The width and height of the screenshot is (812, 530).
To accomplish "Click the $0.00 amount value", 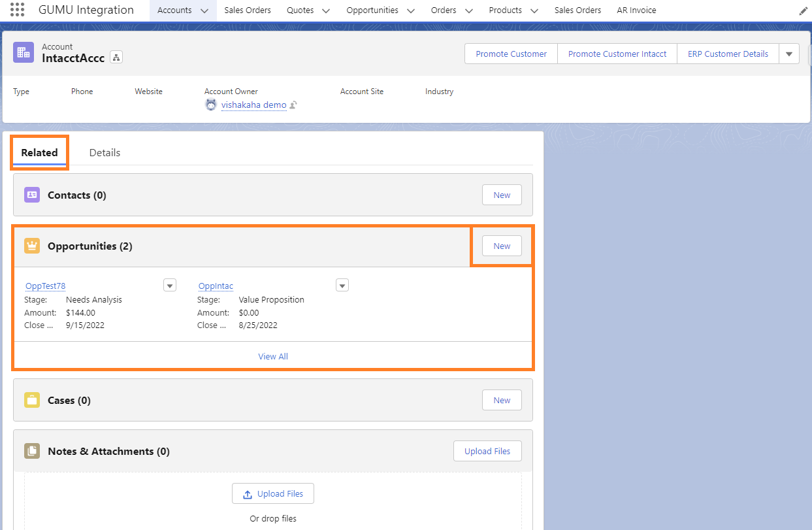I will (249, 312).
